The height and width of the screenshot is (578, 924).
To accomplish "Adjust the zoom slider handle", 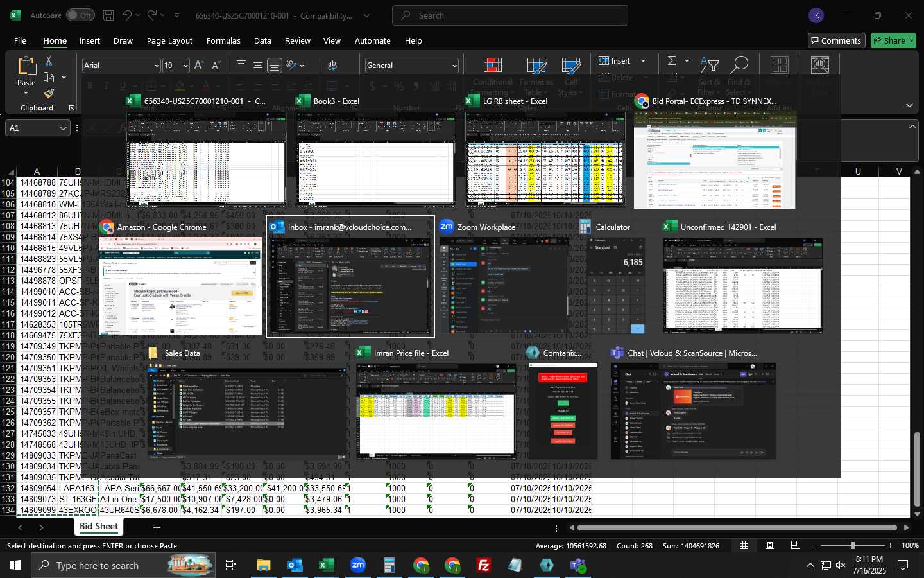I will click(852, 545).
